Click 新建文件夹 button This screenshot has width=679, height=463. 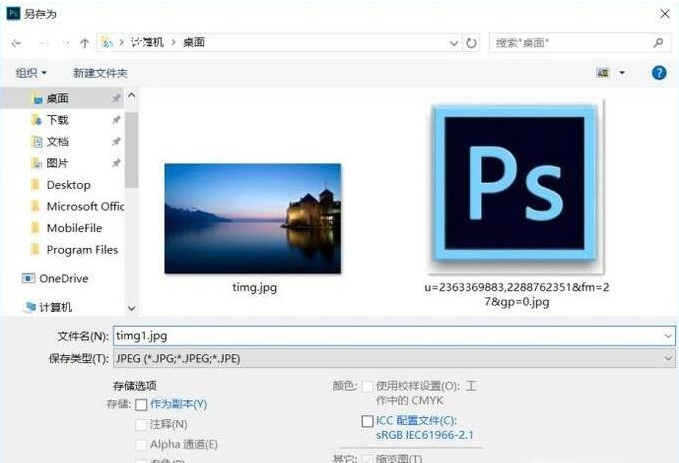(100, 73)
